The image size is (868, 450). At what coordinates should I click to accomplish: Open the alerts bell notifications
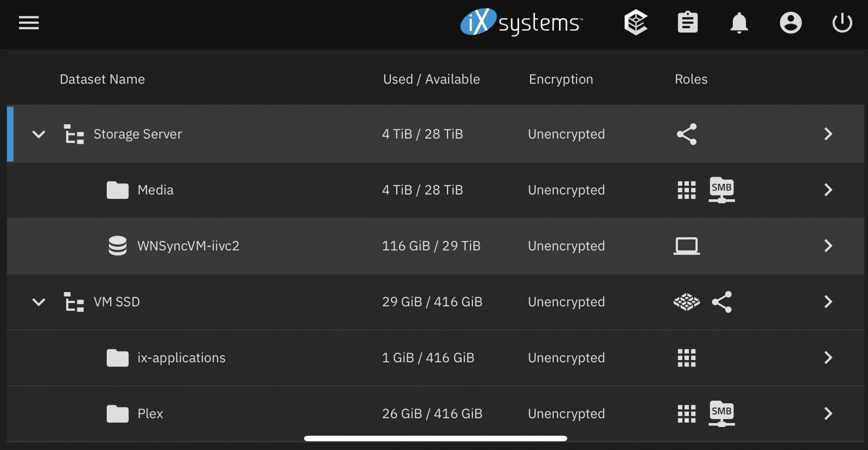pos(739,23)
